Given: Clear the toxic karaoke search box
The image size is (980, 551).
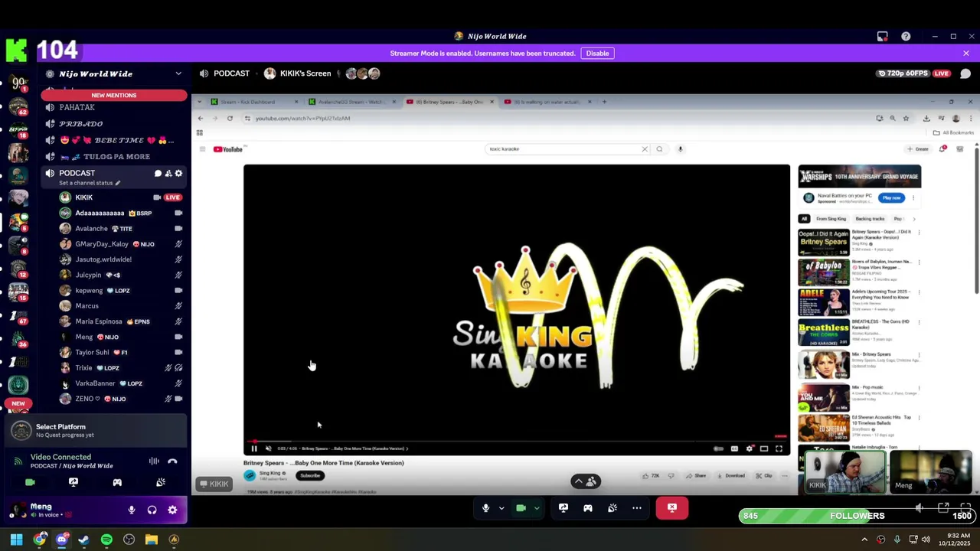Looking at the screenshot, I should 645,149.
